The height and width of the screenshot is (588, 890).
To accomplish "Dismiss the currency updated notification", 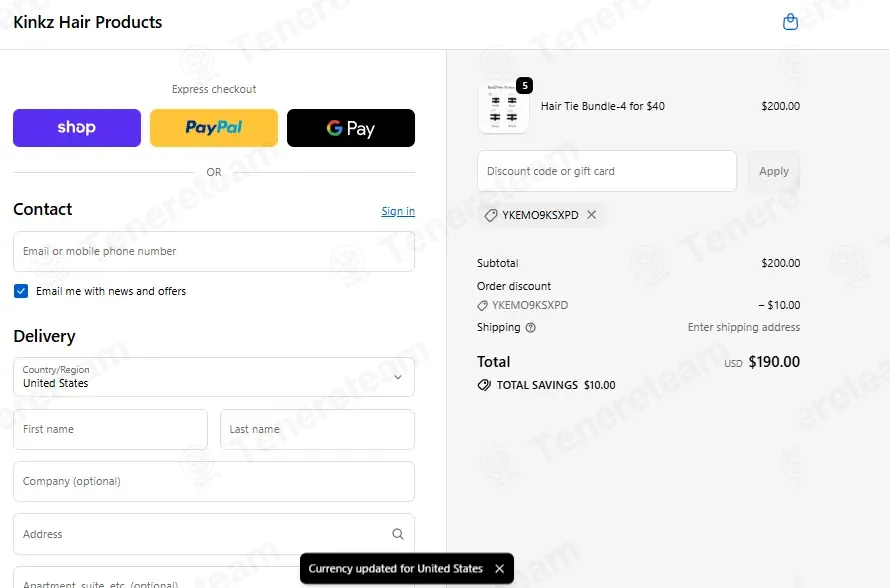I will (499, 569).
